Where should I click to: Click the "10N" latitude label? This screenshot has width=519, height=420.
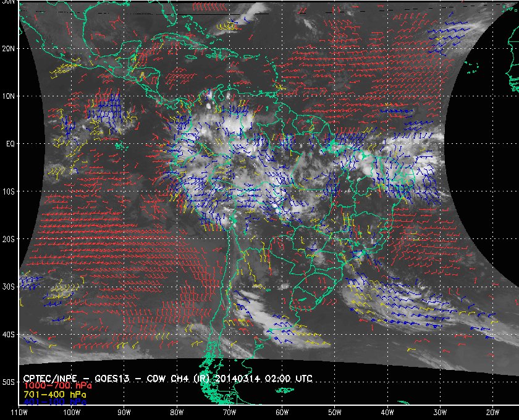[9, 96]
